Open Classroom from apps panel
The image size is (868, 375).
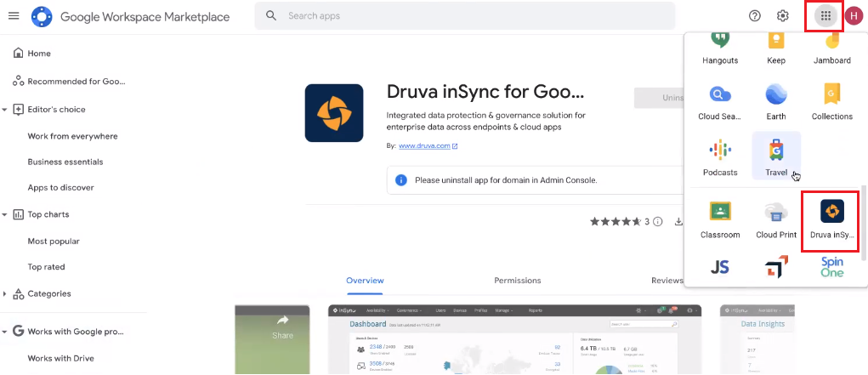tap(719, 219)
